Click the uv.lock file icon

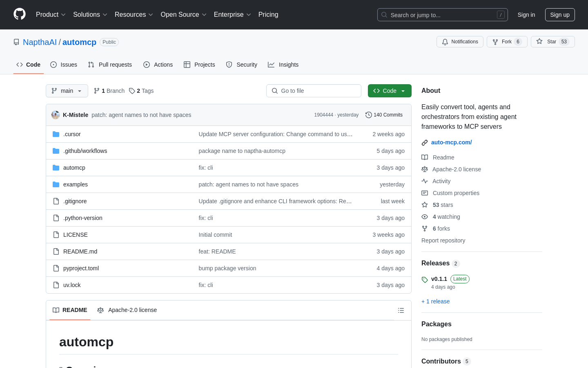56,285
